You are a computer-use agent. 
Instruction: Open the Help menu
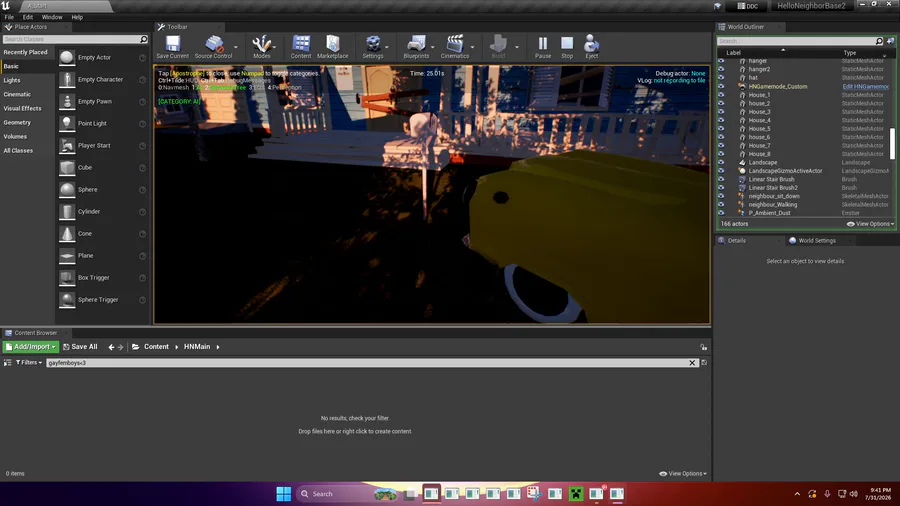pyautogui.click(x=77, y=17)
